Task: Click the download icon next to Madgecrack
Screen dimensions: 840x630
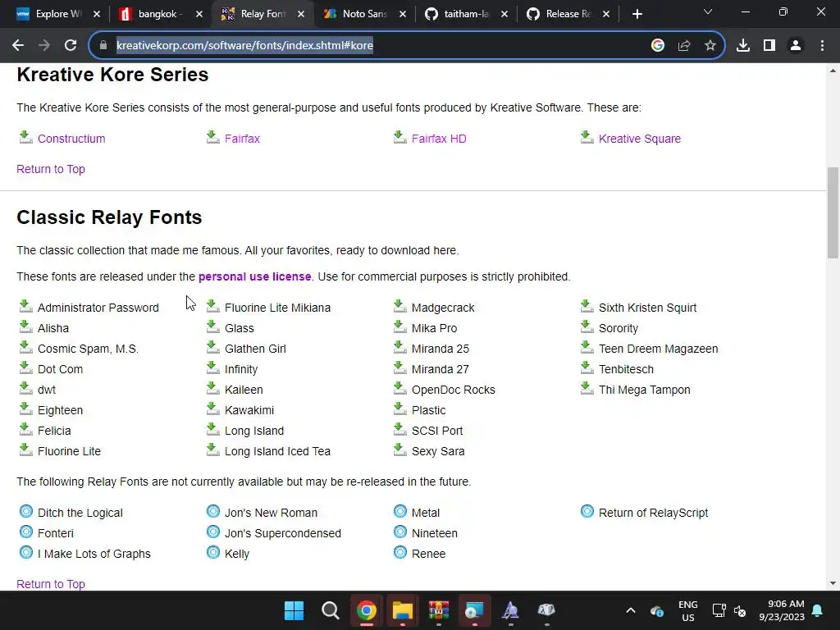Action: 399,307
